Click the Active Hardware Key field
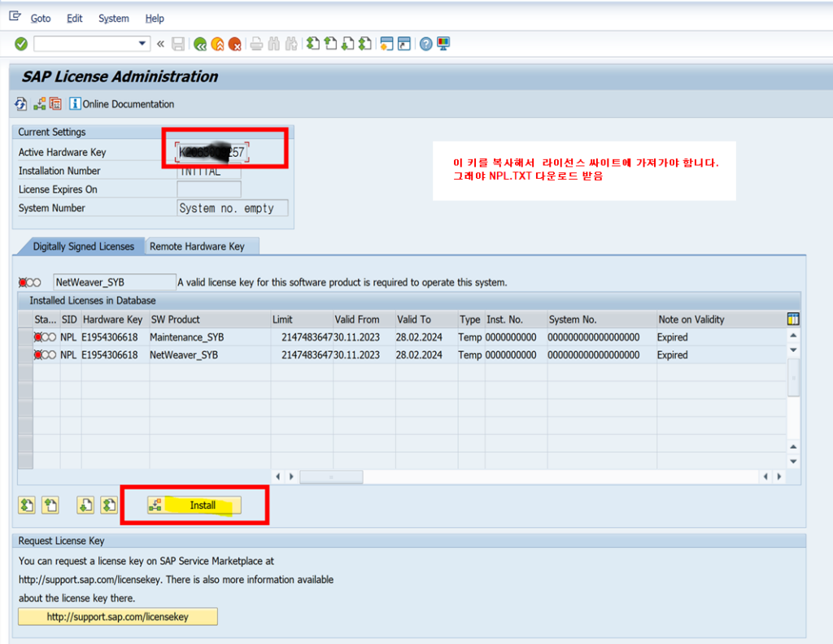Viewport: 833px width, 644px height. point(212,152)
